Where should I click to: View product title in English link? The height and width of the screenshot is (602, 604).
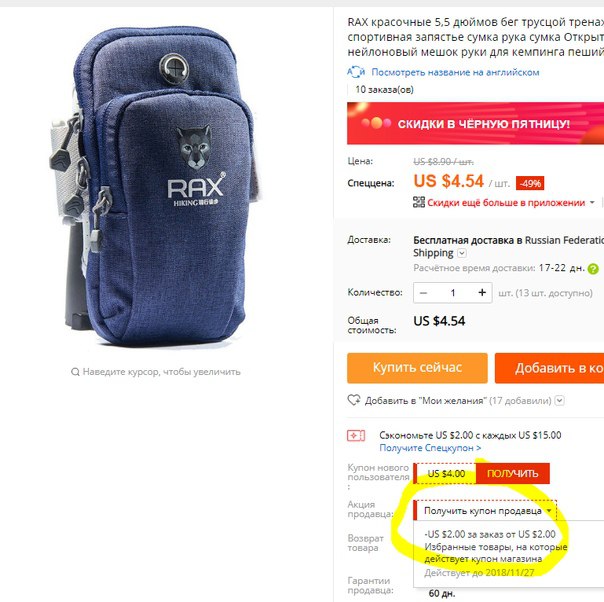[x=455, y=72]
